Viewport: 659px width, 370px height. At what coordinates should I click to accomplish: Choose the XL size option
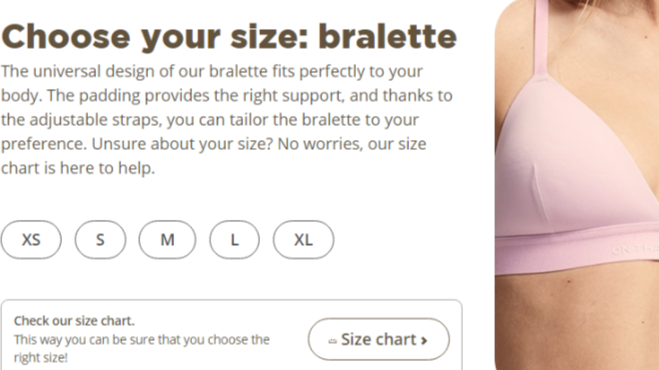pos(303,240)
